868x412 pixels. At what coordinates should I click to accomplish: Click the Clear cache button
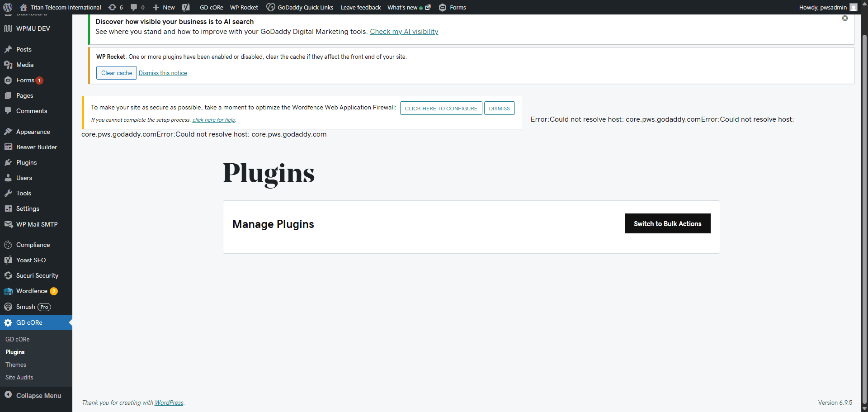[117, 73]
